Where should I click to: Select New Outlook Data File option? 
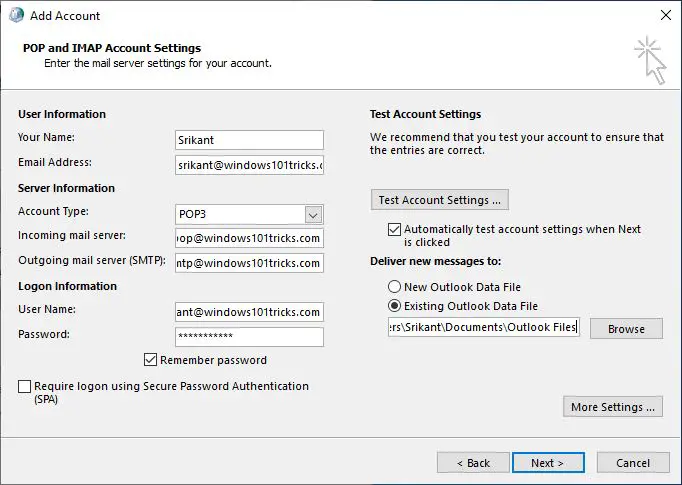point(395,287)
